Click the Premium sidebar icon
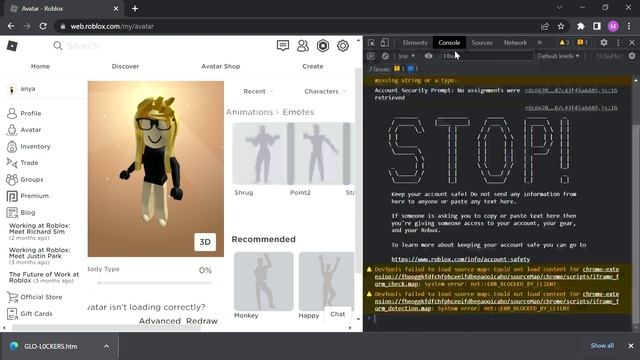The width and height of the screenshot is (640, 360). point(12,196)
